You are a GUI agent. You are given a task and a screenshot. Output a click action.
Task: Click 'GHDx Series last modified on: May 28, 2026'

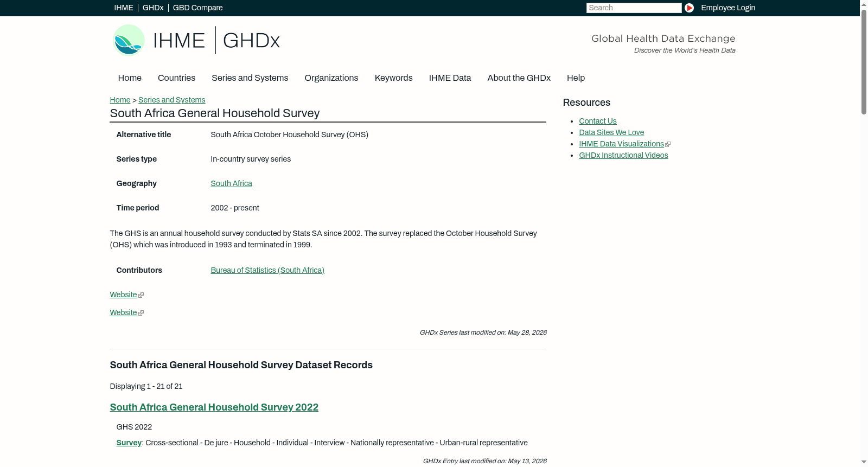tap(483, 332)
